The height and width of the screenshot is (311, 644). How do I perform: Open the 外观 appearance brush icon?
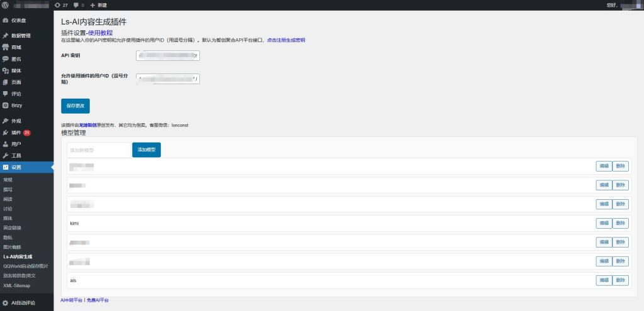[5, 121]
